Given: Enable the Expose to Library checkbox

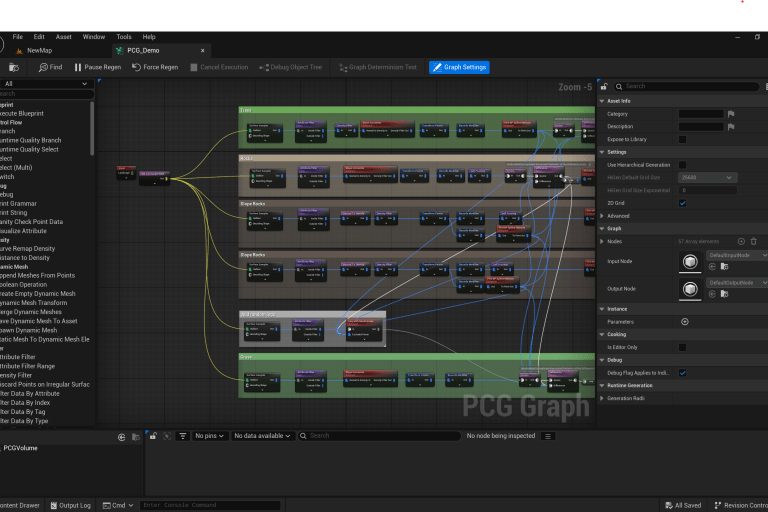Looking at the screenshot, I should [682, 140].
